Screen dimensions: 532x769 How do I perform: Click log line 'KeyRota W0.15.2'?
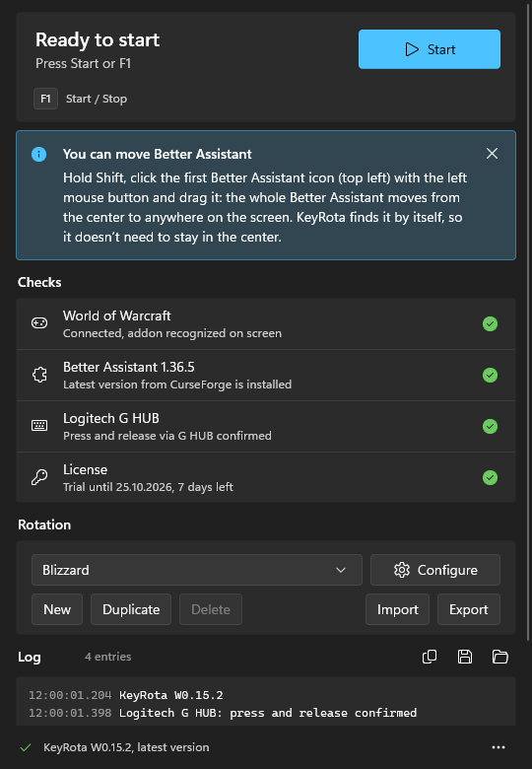tap(171, 695)
